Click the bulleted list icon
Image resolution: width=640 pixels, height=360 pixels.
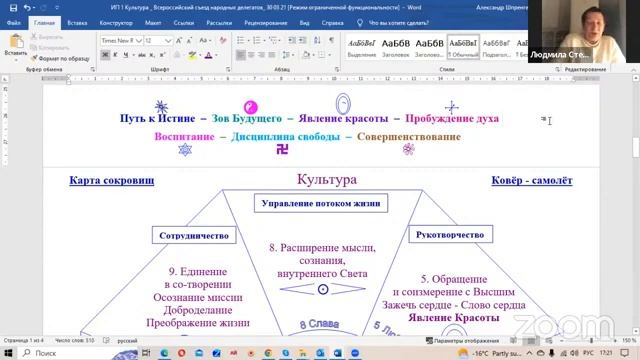click(241, 40)
